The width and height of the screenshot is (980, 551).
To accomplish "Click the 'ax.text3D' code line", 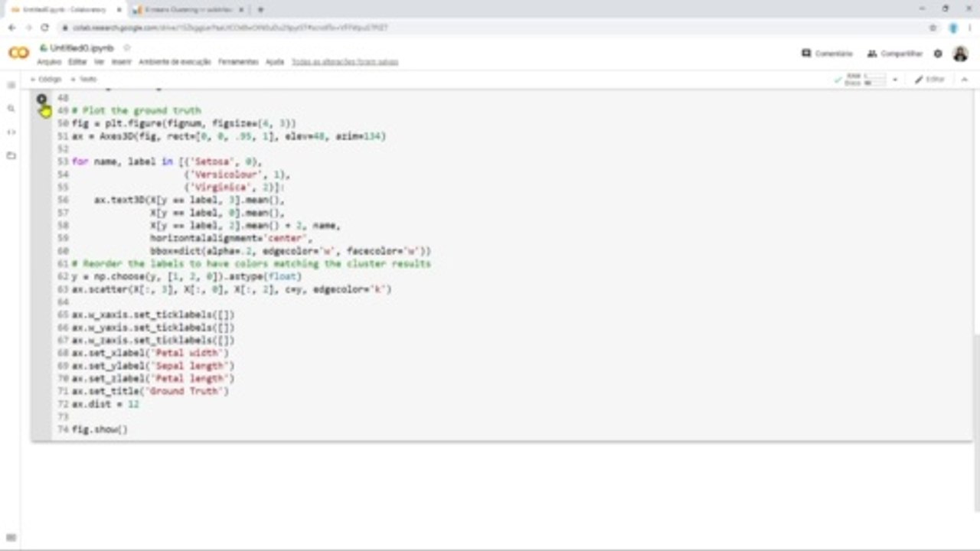I will tap(189, 200).
